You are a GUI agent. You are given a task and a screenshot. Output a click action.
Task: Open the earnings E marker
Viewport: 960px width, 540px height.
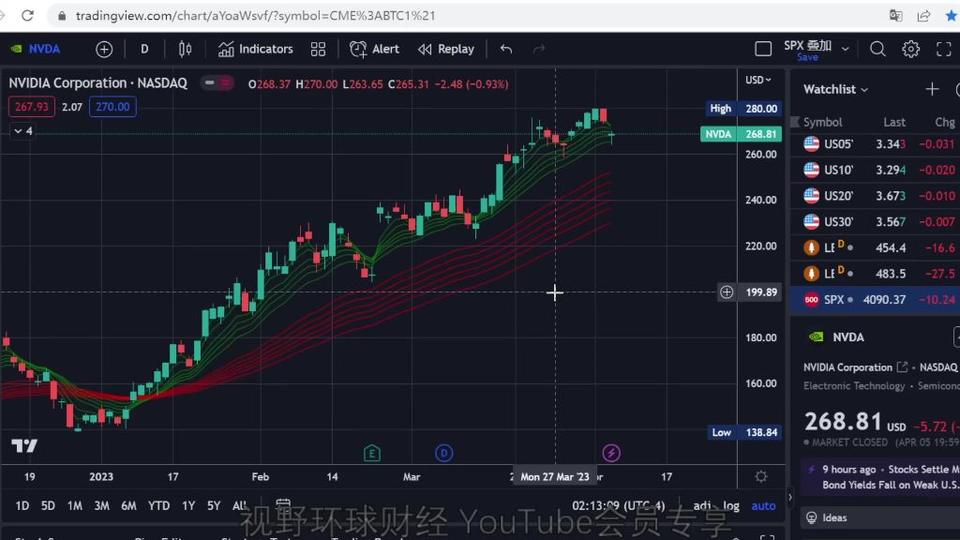tap(372, 453)
